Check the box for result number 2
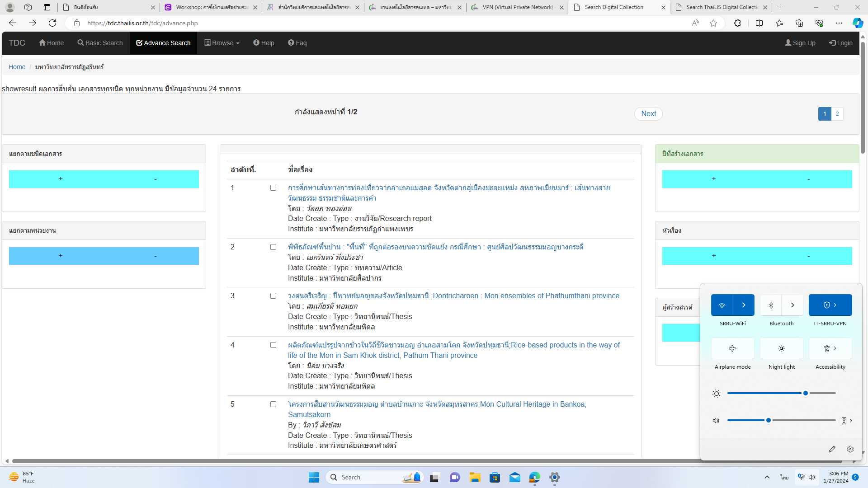The height and width of the screenshot is (488, 868). (273, 247)
